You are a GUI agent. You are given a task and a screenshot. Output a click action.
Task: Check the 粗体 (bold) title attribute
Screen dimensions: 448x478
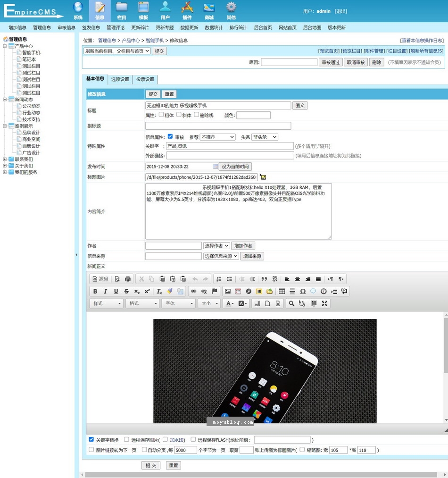pos(161,115)
